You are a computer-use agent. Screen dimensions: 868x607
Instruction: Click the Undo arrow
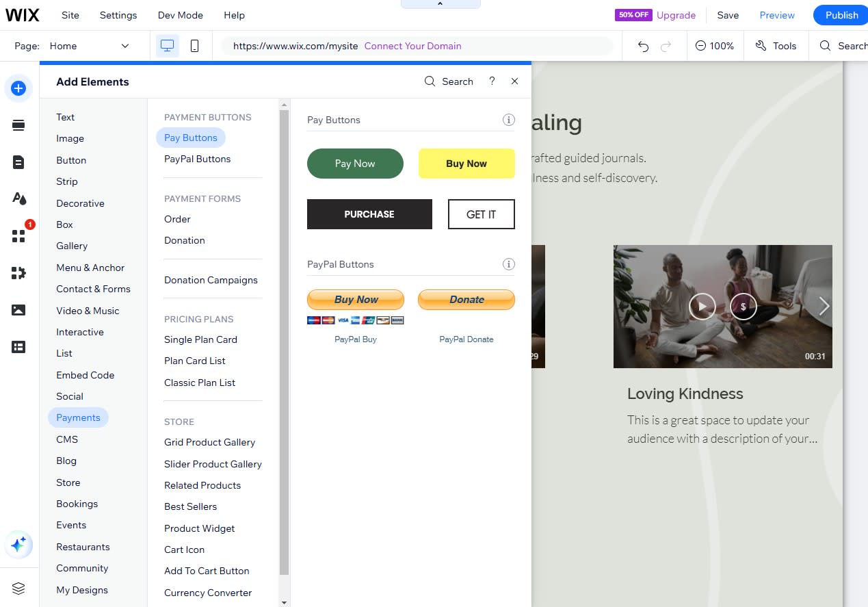643,46
